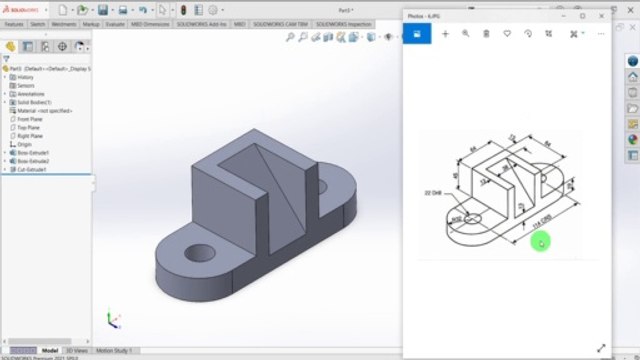This screenshot has height=360, width=640.
Task: Click the Dynamic Annotation Views icon
Action: click(341, 37)
